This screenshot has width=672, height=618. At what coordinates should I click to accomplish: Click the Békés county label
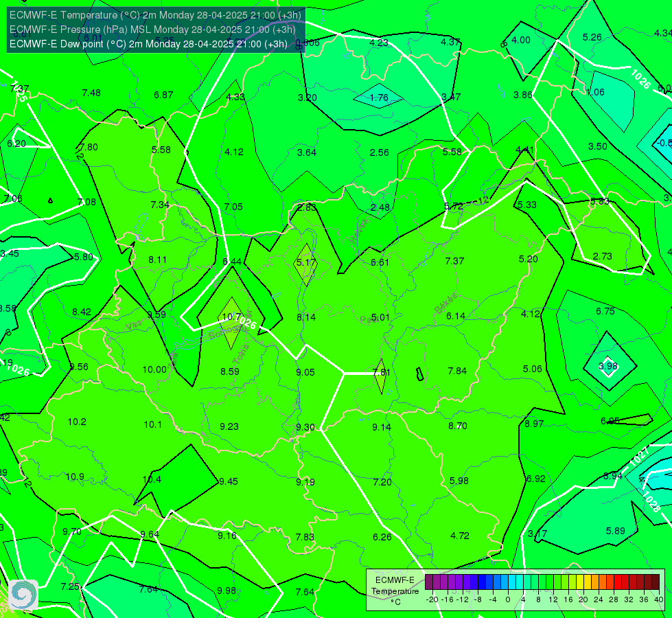445,304
